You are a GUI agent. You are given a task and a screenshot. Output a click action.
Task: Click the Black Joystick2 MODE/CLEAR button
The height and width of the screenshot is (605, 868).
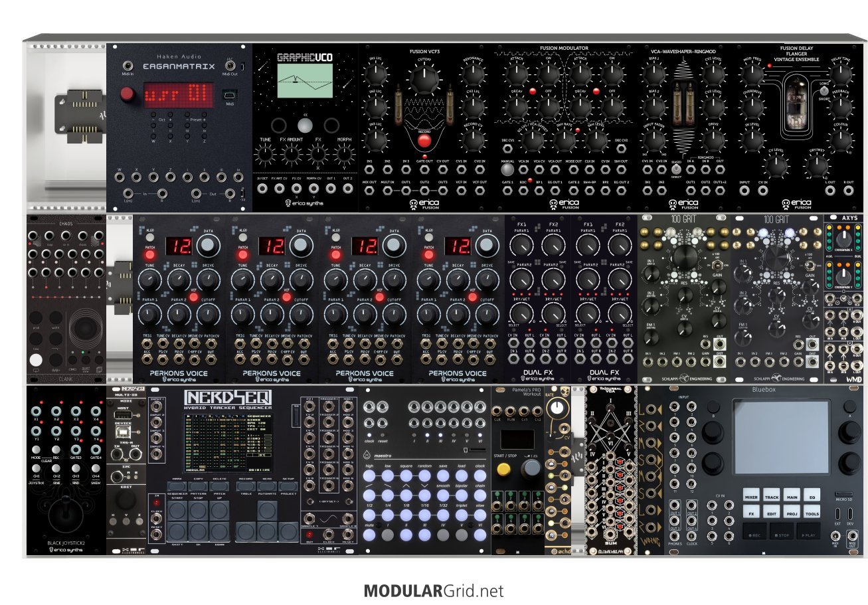[37, 450]
